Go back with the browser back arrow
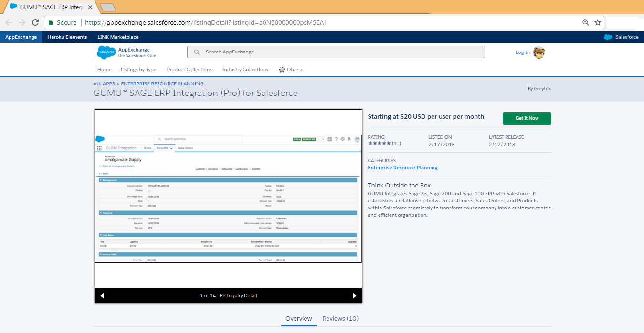The height and width of the screenshot is (333, 644). [9, 22]
